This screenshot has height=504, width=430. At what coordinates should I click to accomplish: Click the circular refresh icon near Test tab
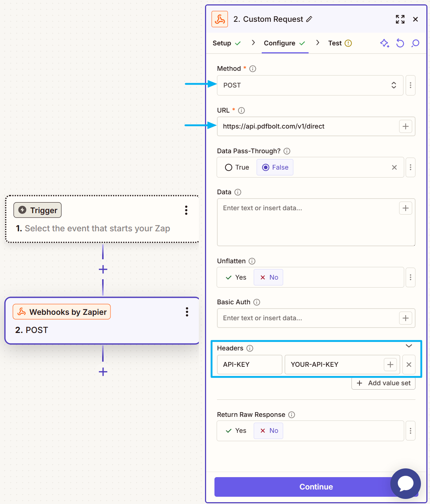pos(400,43)
